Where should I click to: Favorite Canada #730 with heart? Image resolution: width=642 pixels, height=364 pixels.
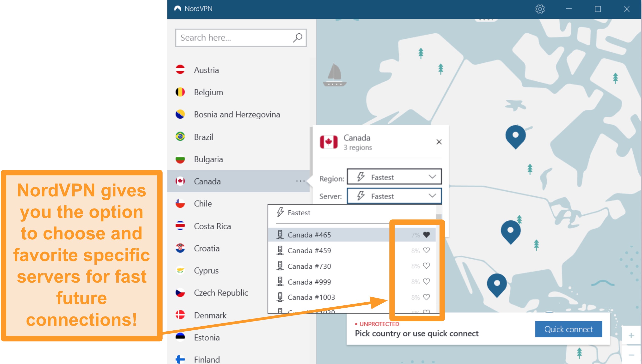click(x=426, y=266)
